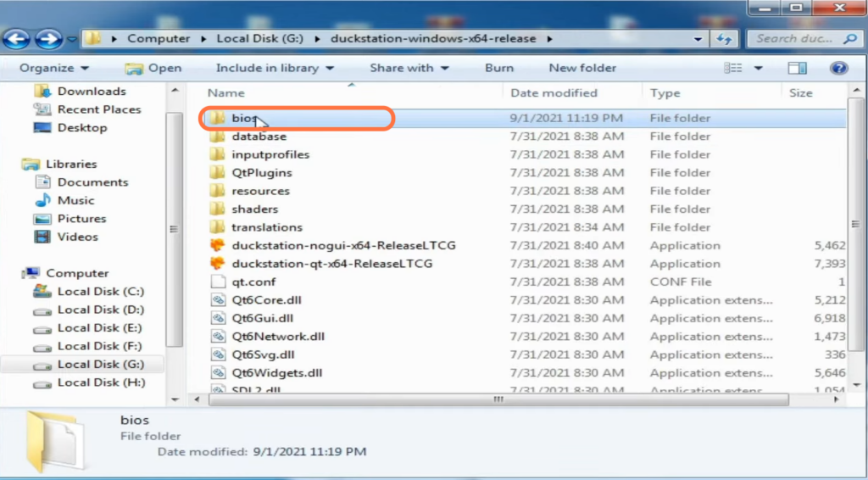Select the Qt6Core.dll file icon
868x480 pixels.
[218, 300]
